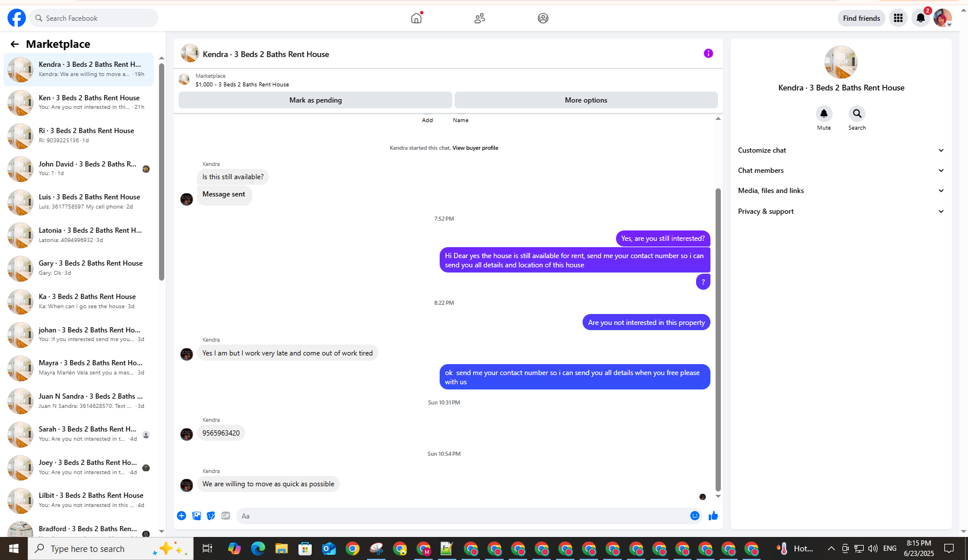This screenshot has height=560, width=968.
Task: Send a thumbs-up like
Action: (x=713, y=516)
